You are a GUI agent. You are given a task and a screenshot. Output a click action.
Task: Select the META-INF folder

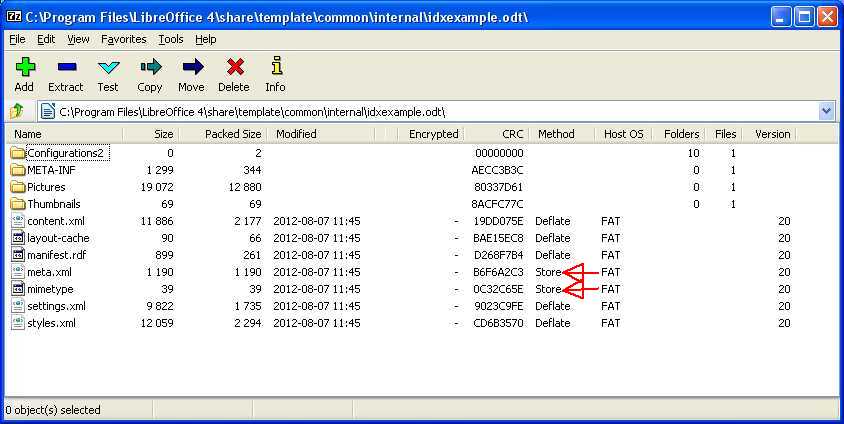coord(51,170)
